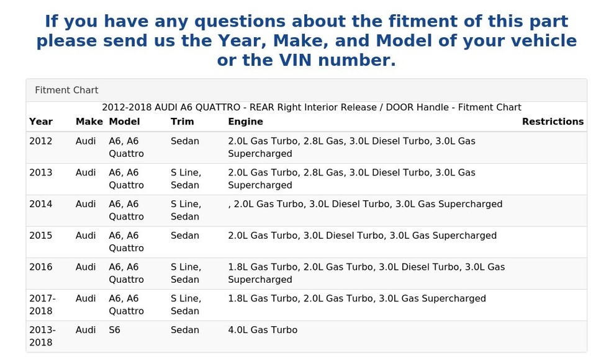Click the Make column header
This screenshot has height=364, width=596.
(x=89, y=122)
